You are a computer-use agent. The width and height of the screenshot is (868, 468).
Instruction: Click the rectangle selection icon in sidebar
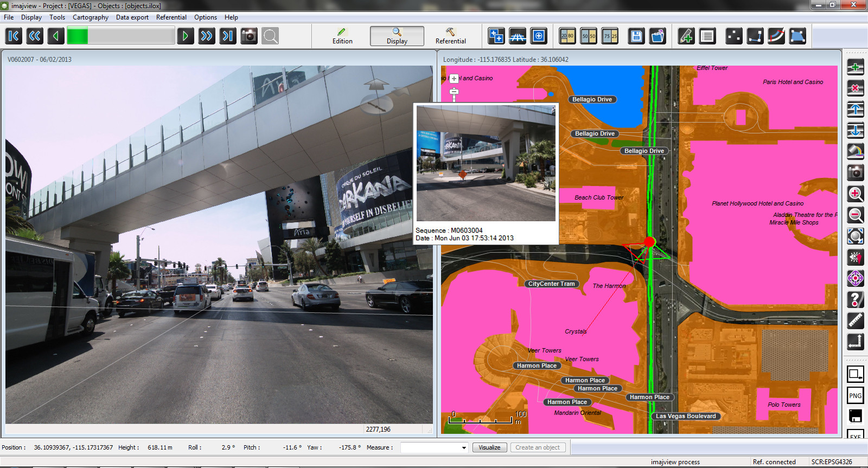point(856,374)
